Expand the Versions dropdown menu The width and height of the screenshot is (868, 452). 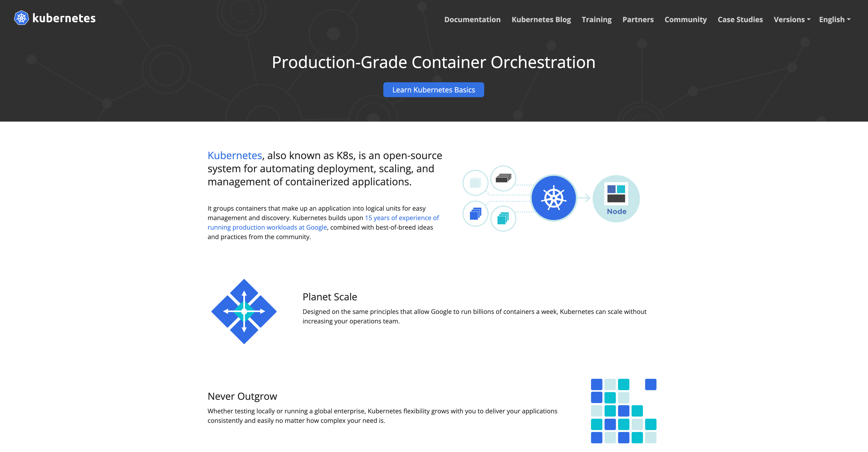point(791,19)
